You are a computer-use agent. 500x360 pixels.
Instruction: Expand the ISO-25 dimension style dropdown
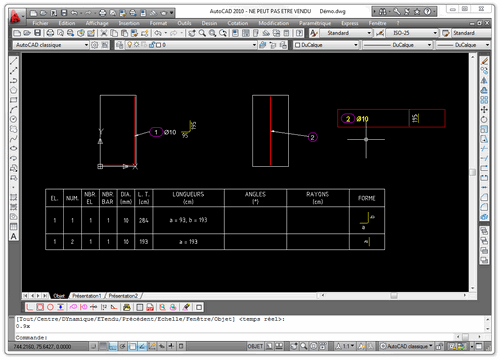pyautogui.click(x=412, y=33)
